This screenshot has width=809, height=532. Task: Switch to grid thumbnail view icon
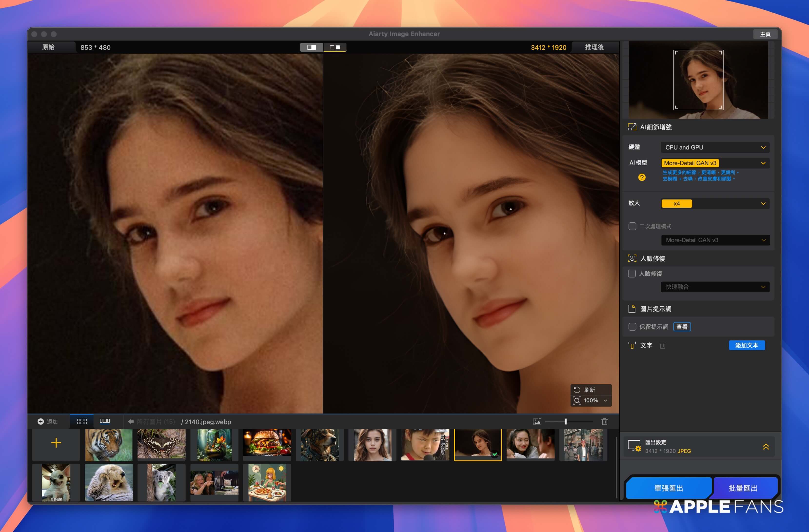[82, 422]
